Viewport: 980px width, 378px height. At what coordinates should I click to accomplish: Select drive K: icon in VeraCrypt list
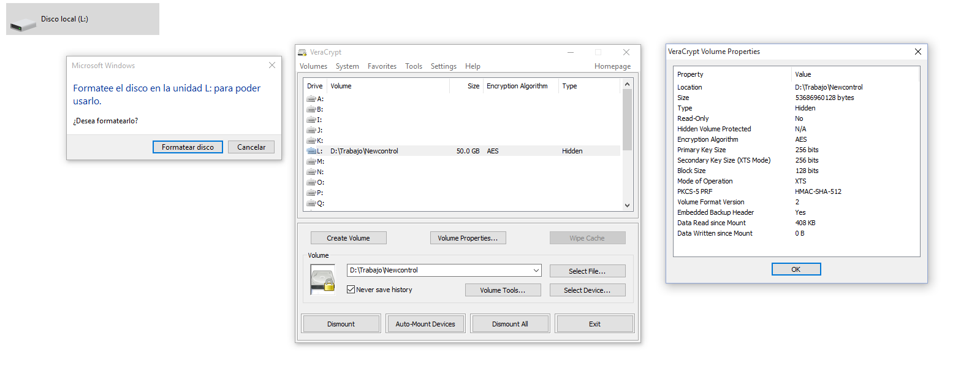point(311,141)
